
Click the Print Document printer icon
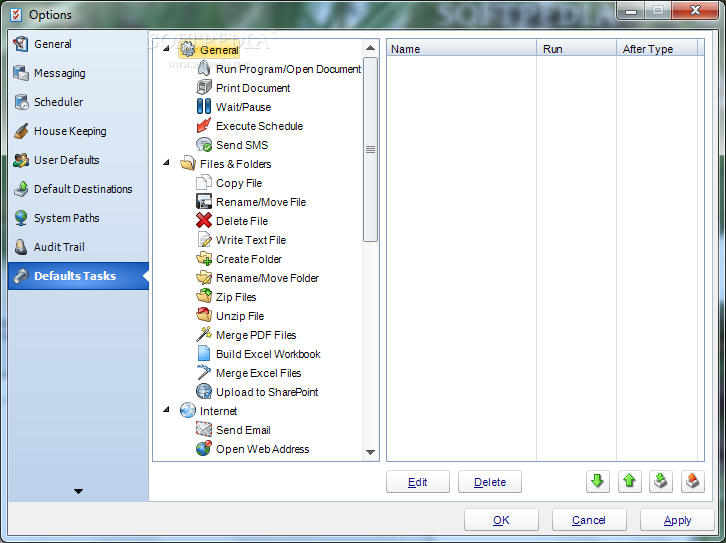(204, 88)
